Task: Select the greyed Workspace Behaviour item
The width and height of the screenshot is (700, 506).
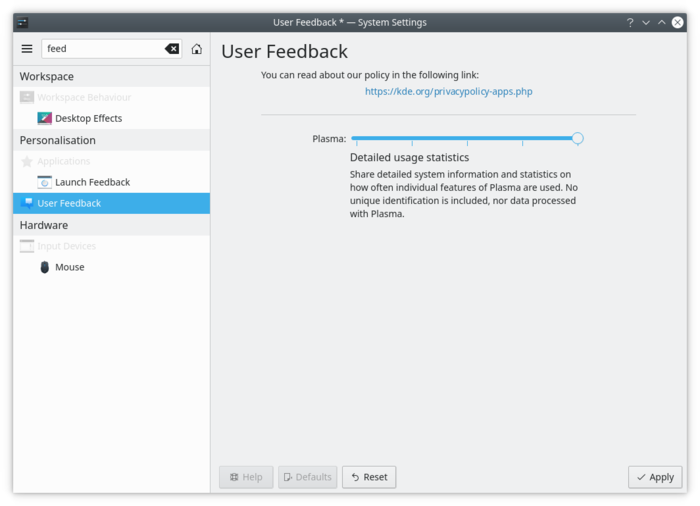Action: click(112, 97)
